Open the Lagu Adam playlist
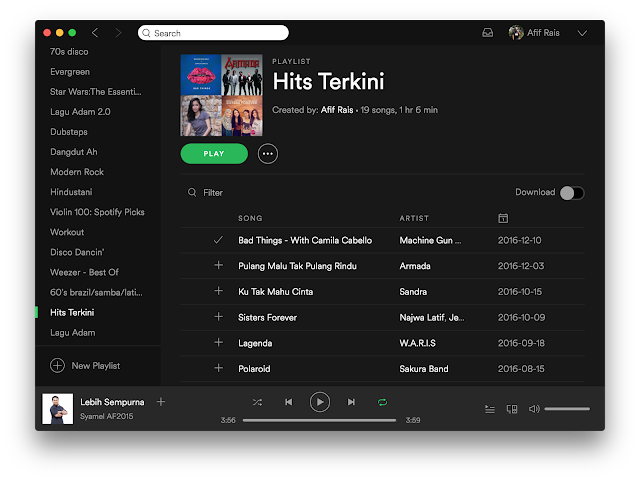This screenshot has width=640, height=481. click(72, 333)
